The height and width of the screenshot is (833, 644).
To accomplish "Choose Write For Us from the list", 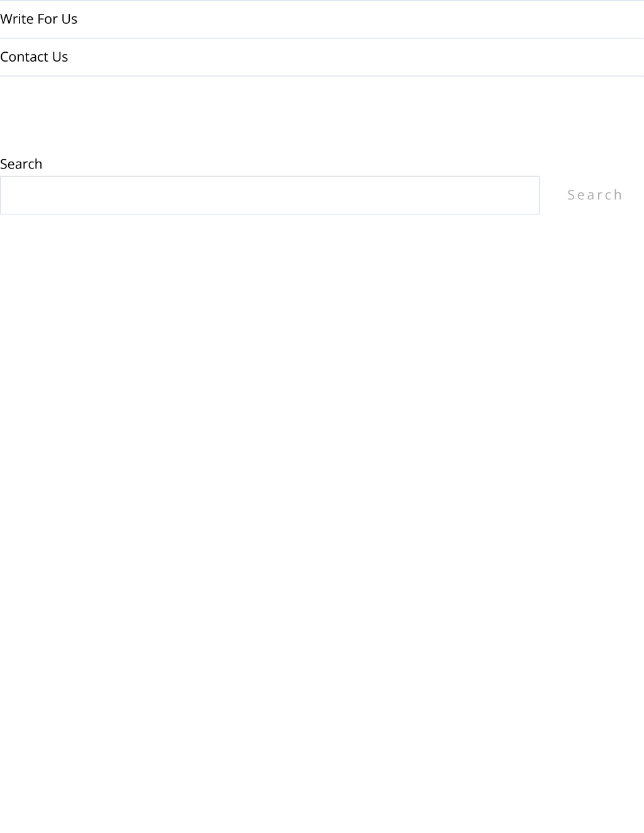I will (x=38, y=19).
